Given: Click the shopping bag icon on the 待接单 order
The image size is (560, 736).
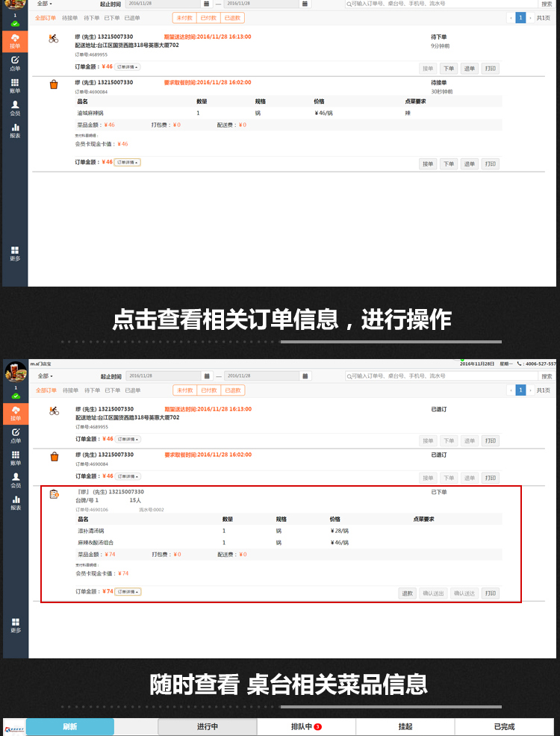Looking at the screenshot, I should point(54,85).
